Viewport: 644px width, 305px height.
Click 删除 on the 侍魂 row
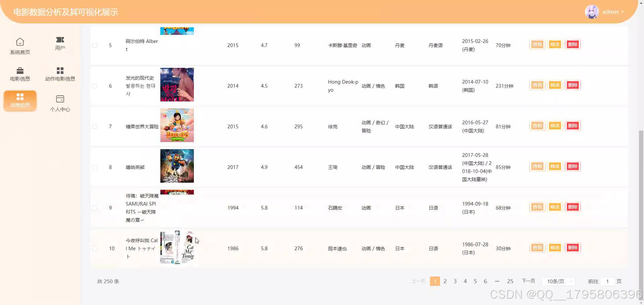(x=573, y=207)
